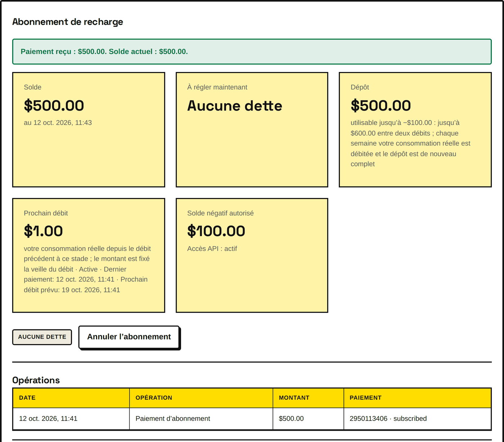Image resolution: width=504 pixels, height=442 pixels.
Task: Select the green payment received banner
Action: 252,51
